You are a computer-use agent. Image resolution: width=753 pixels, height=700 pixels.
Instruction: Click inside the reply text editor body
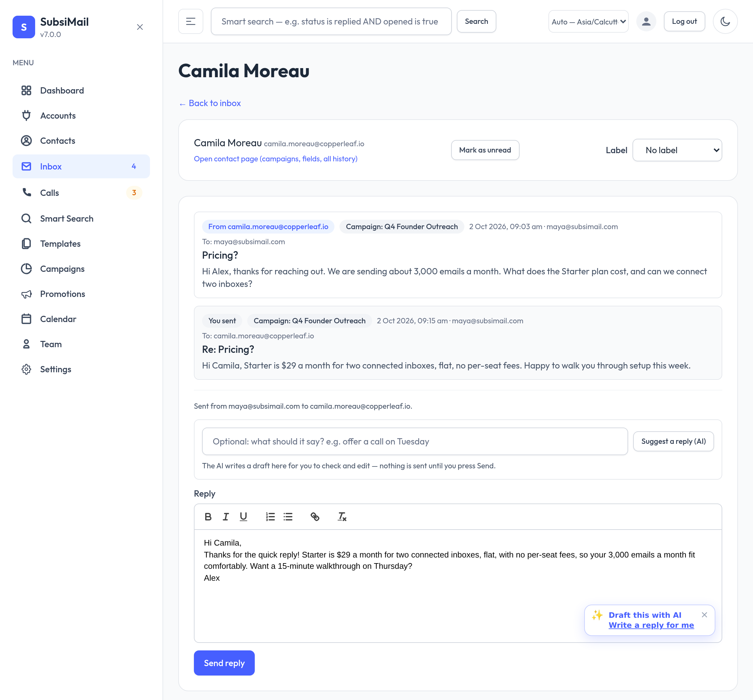pyautogui.click(x=458, y=586)
